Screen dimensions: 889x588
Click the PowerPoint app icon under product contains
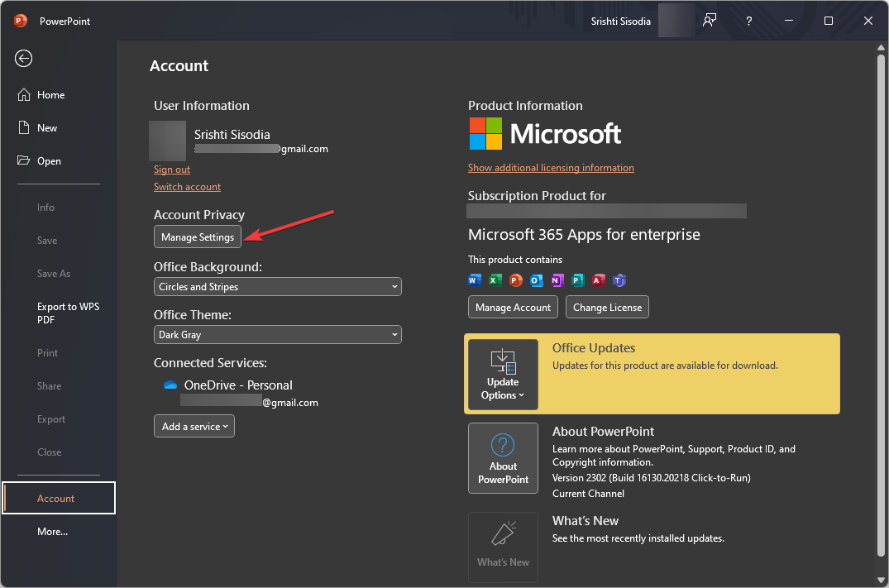tap(515, 280)
